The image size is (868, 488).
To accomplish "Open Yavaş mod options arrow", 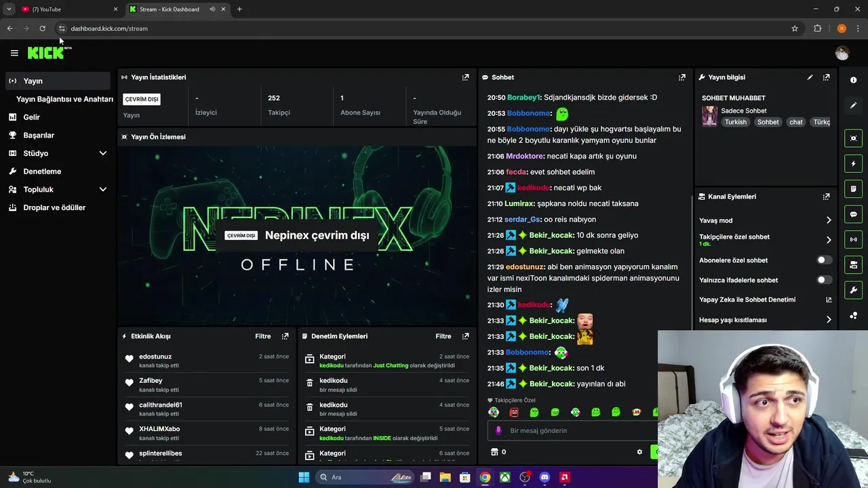I will click(x=829, y=220).
